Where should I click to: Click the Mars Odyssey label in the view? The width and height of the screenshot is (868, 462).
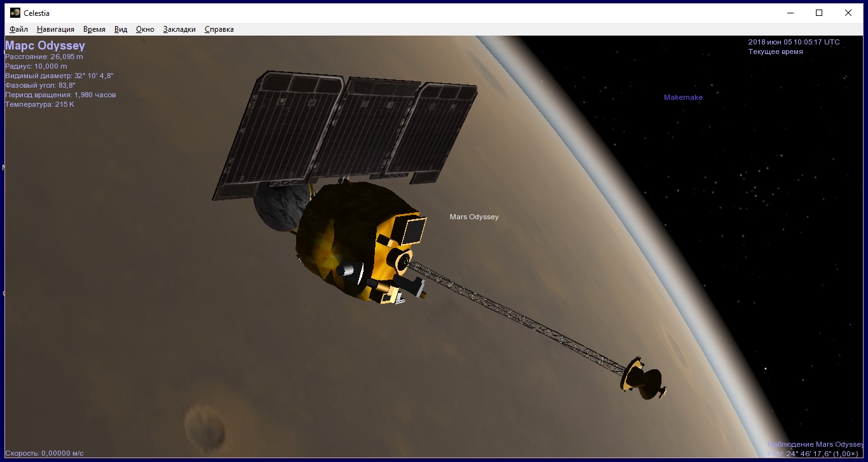474,217
